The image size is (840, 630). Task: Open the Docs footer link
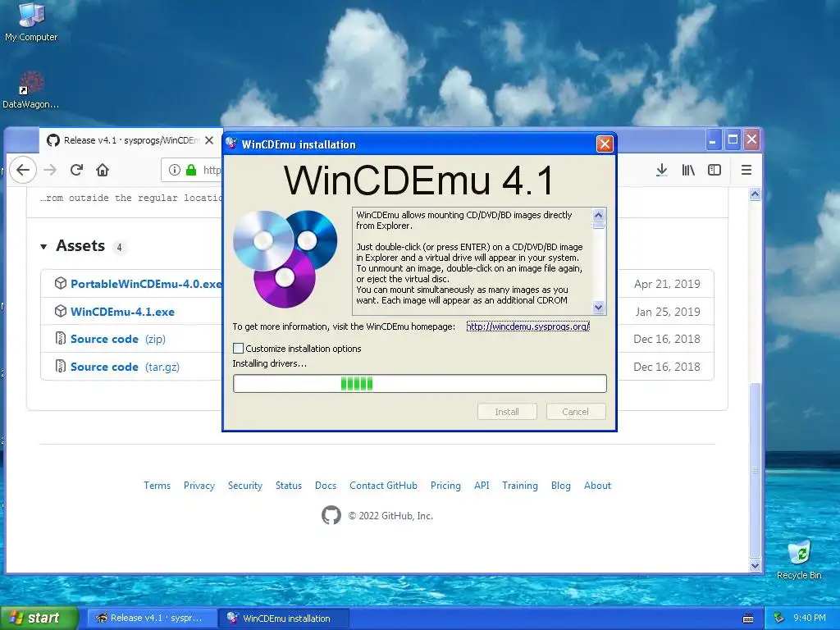point(326,486)
